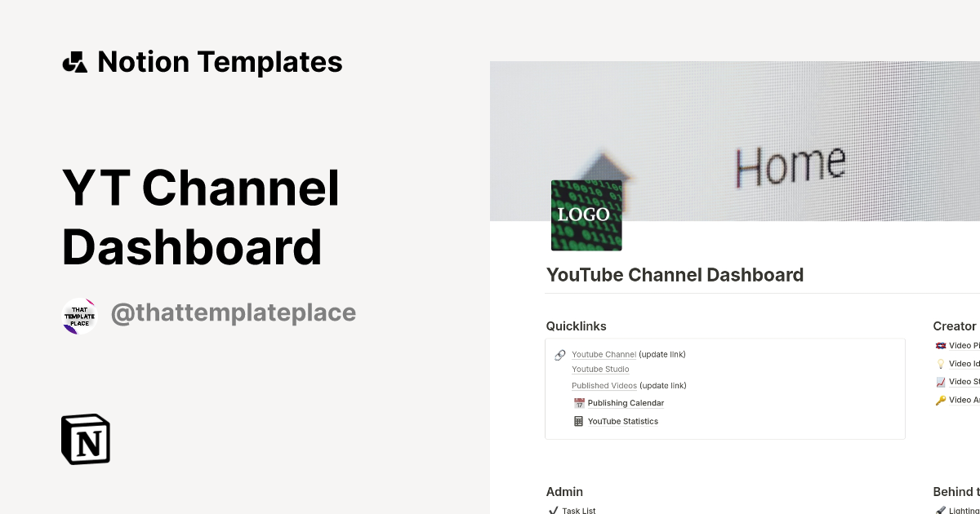Open the Published Videos link

point(604,385)
